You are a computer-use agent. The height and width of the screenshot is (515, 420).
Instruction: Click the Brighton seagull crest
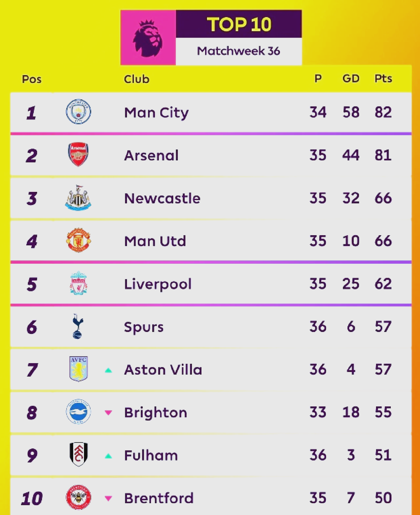pos(78,412)
